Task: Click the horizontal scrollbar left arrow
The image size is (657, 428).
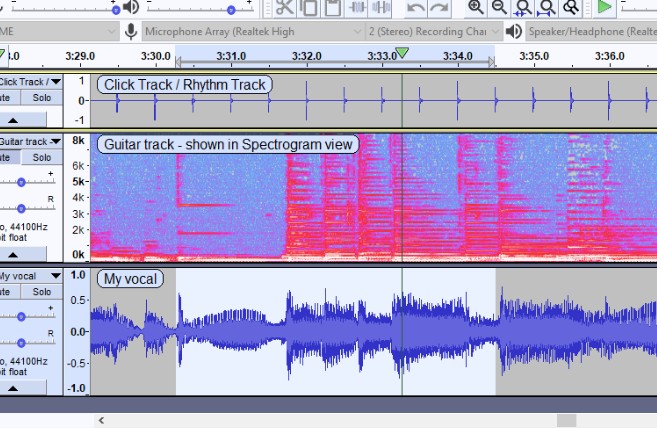Action: (x=101, y=420)
